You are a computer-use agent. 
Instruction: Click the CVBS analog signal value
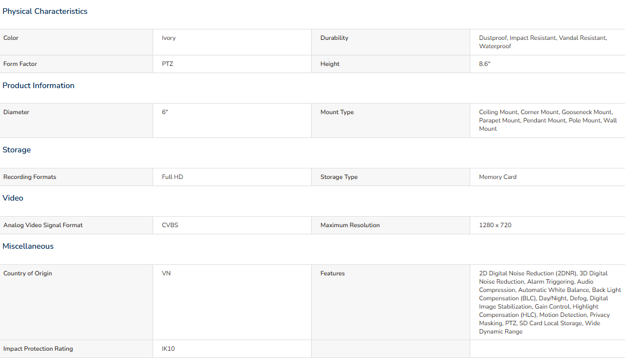coord(170,225)
